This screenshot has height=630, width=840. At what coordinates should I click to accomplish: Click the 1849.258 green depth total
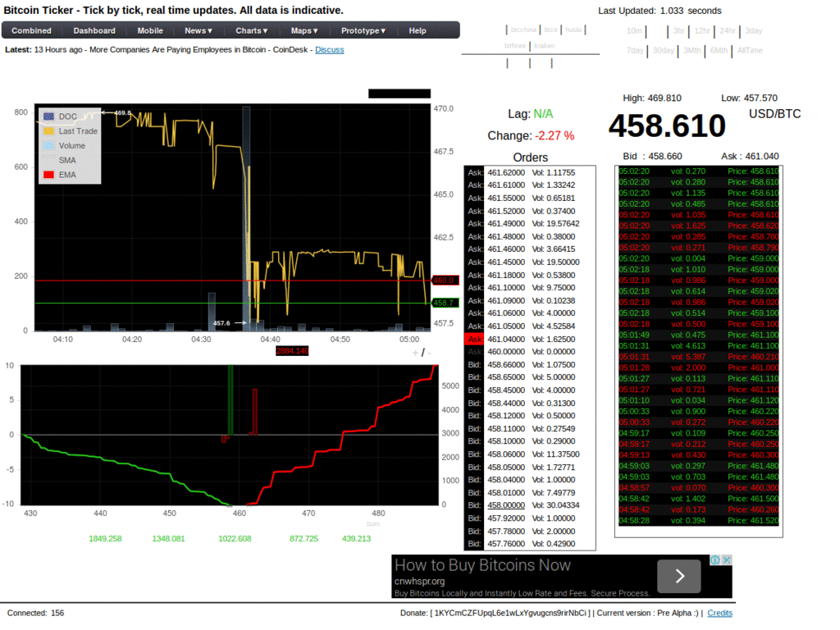(105, 538)
